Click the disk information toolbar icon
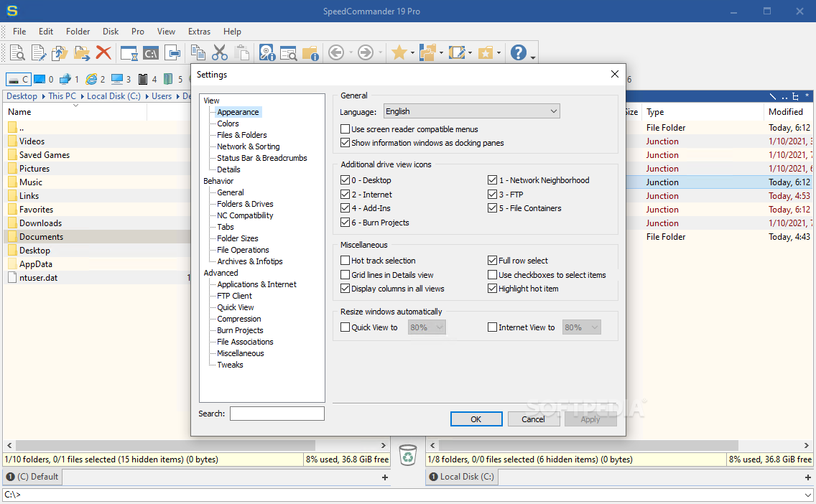The height and width of the screenshot is (504, 816). 267,52
